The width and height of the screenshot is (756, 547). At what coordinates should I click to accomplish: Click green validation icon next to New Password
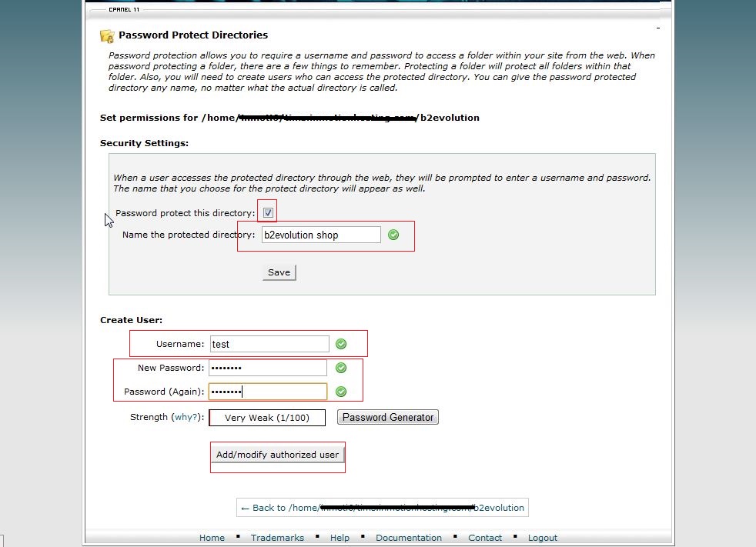click(341, 368)
